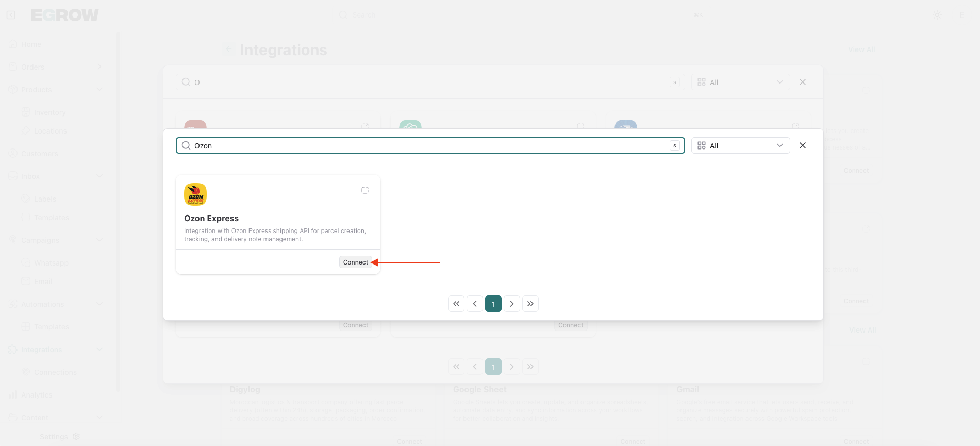Focus the global Search bar in the header
This screenshot has height=446, width=980.
(521, 15)
